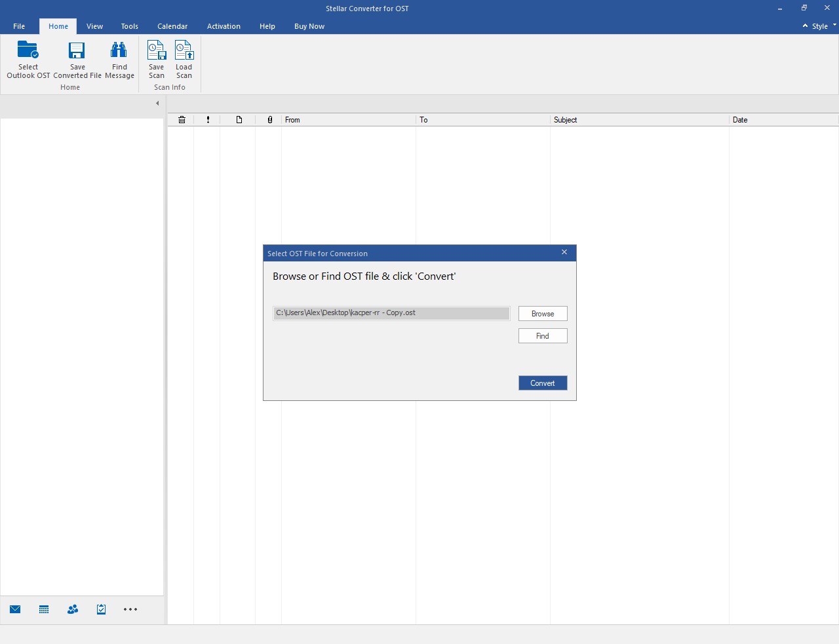The height and width of the screenshot is (644, 839).
Task: Click the Convert button
Action: [542, 383]
